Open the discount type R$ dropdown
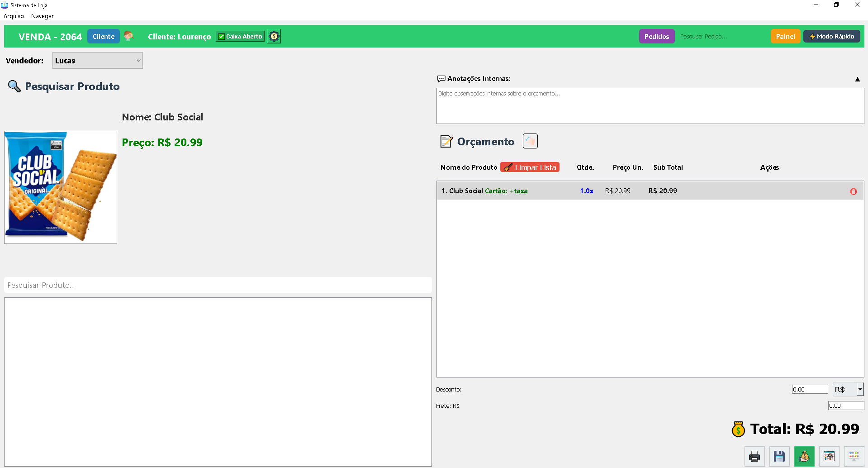868x468 pixels. coord(859,389)
